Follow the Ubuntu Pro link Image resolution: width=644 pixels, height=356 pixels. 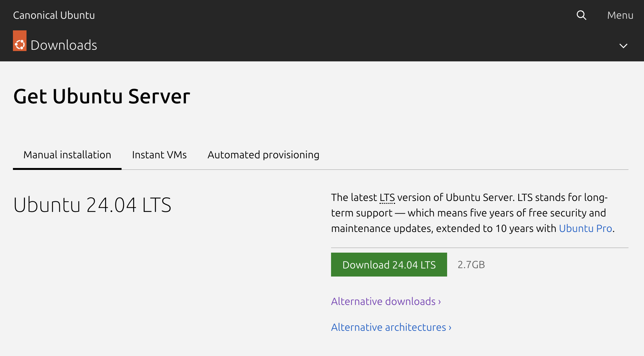pyautogui.click(x=585, y=228)
